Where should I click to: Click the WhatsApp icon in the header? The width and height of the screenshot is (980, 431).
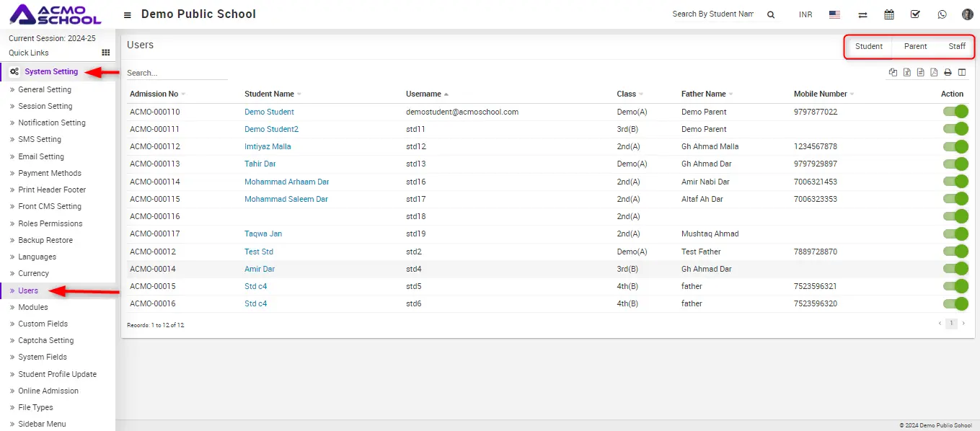coord(942,14)
